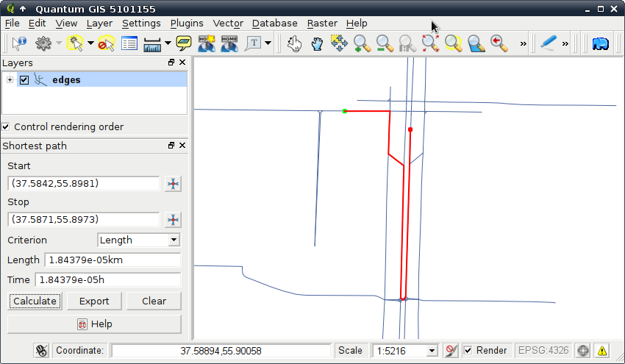
Task: Toggle visibility of the edges layer
Action: (x=24, y=79)
